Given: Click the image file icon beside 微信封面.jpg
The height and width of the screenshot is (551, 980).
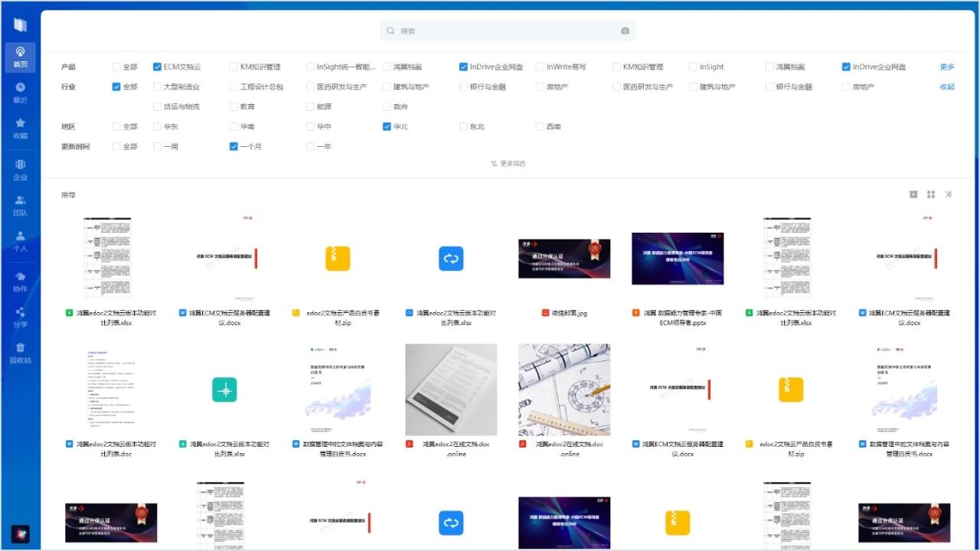Looking at the screenshot, I should click(545, 313).
